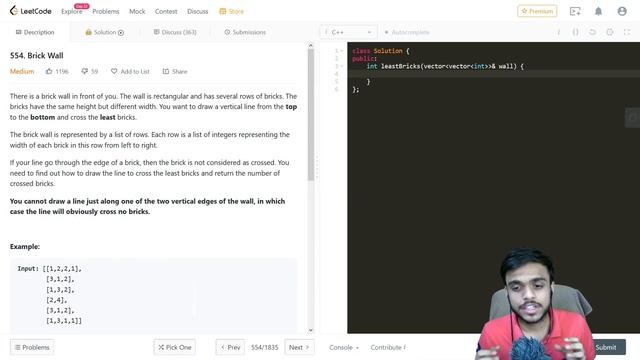Collapse the leastBricks function fold arrow
640x360 pixels.
coord(342,66)
